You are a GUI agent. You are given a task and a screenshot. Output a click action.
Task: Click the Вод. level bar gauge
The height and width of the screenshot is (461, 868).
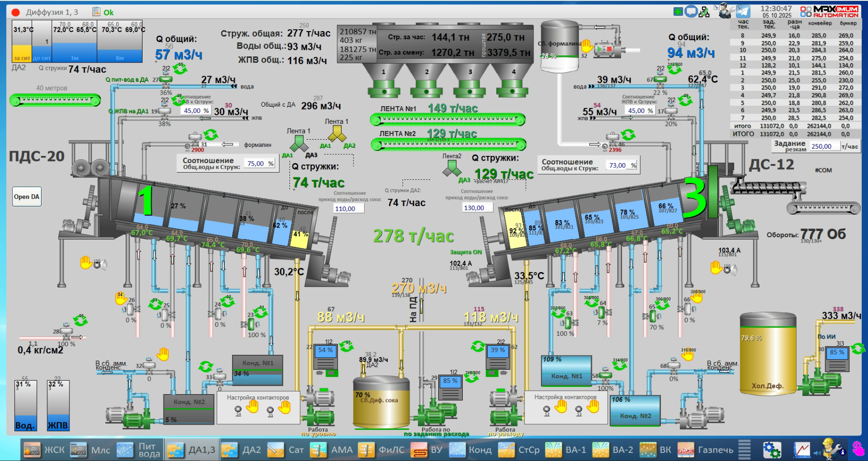(25, 406)
